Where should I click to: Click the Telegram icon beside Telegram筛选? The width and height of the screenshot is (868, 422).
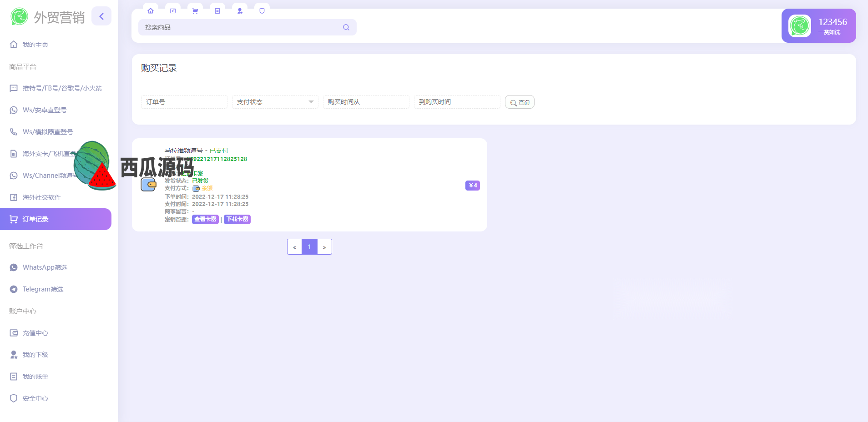click(14, 289)
